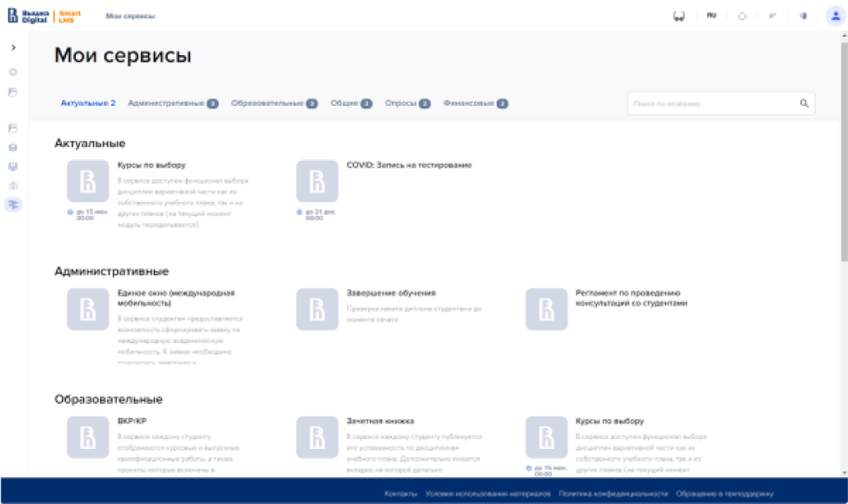The image size is (848, 504).
Task: Open Политика конфиденциальности footer link
Action: click(x=613, y=494)
